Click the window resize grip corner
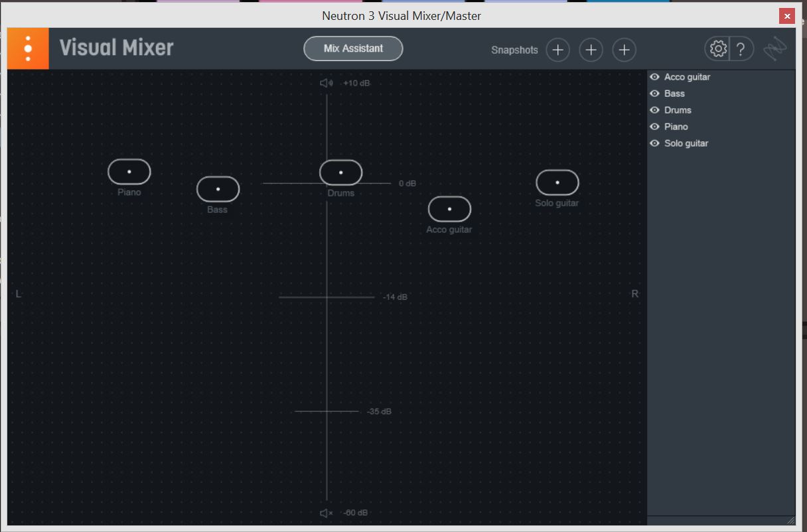Image resolution: width=807 pixels, height=532 pixels. point(790,520)
